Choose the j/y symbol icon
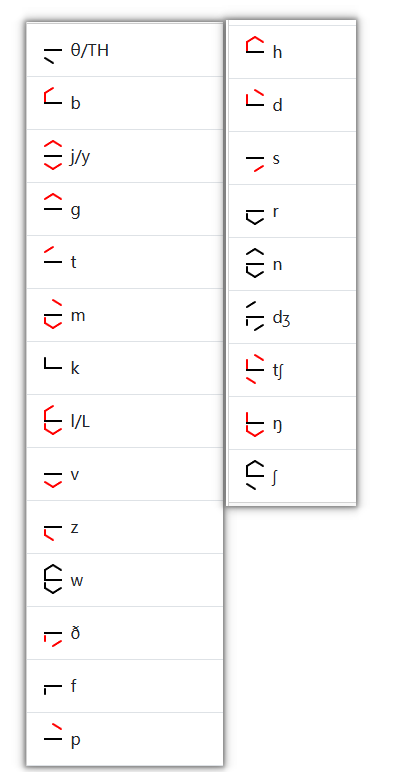The image size is (393, 772). (x=53, y=156)
